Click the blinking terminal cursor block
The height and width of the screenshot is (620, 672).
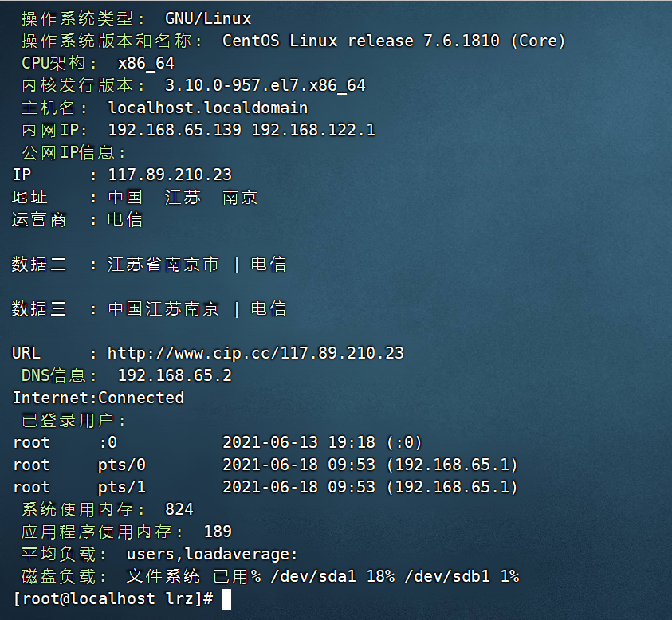click(x=226, y=598)
